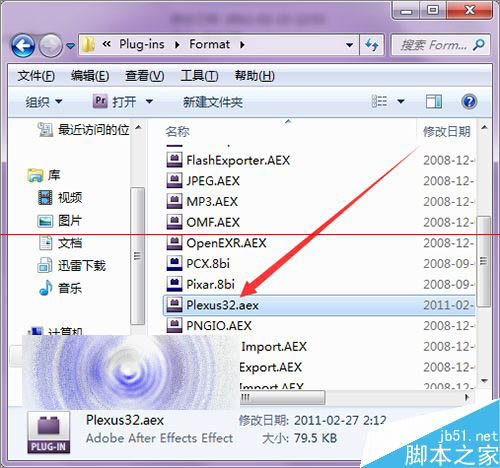This screenshot has width=500, height=468.
Task: Select the file name JPEG.AEX
Action: pyautogui.click(x=213, y=181)
